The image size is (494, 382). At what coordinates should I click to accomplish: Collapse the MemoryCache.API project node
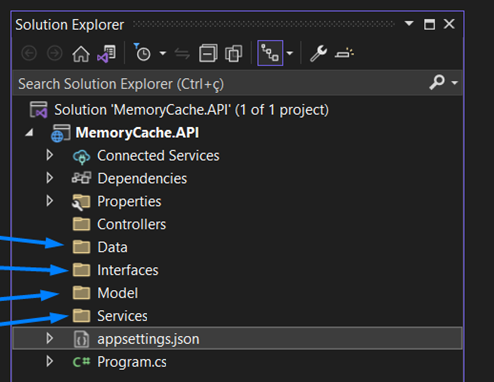(x=29, y=133)
